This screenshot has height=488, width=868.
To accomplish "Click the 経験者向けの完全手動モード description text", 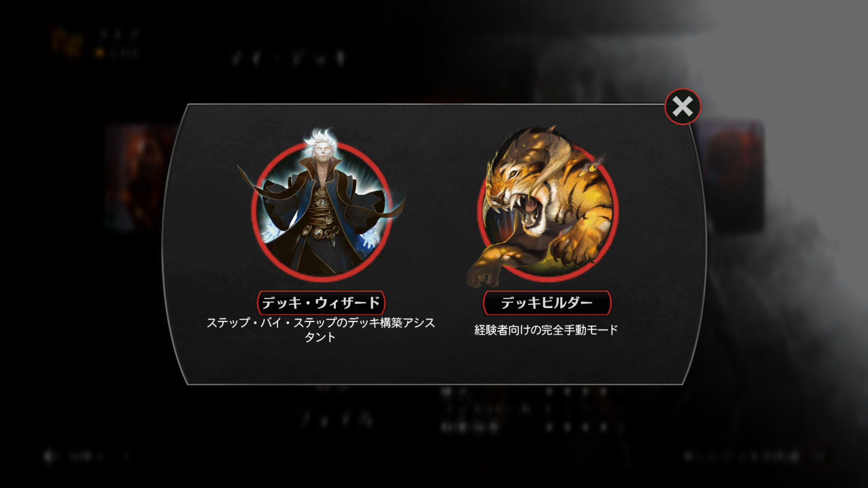I will (546, 330).
